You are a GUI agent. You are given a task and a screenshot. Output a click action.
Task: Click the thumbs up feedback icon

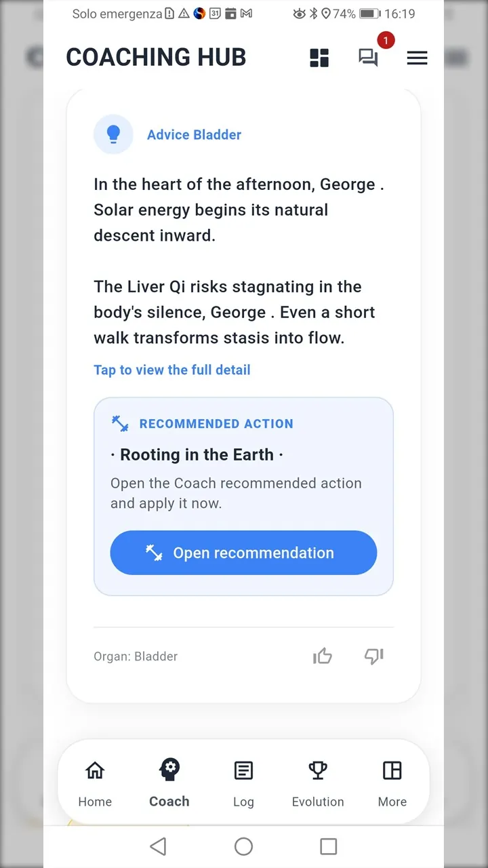323,656
